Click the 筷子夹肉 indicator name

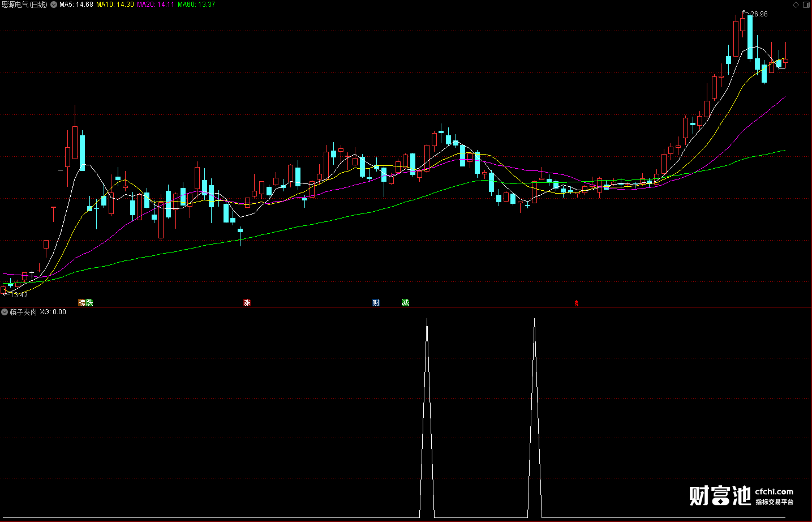23,312
